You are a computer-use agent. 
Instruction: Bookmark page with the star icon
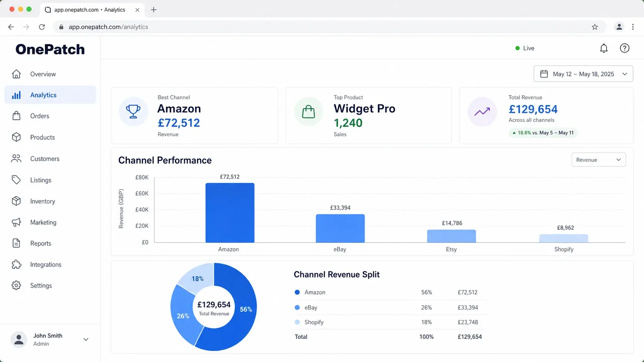(x=595, y=27)
